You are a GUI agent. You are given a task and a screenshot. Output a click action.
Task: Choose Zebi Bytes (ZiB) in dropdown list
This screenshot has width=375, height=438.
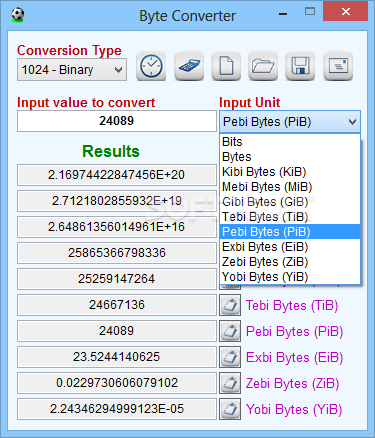coord(290,262)
